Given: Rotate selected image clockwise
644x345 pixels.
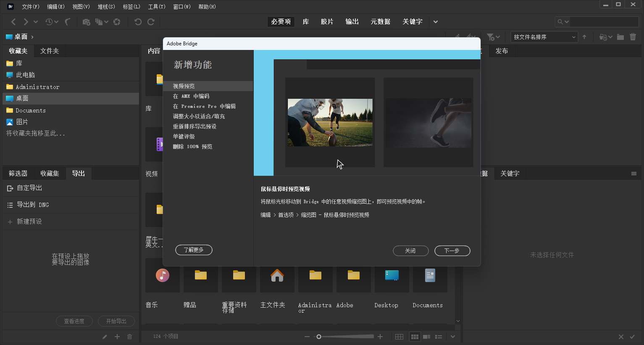Looking at the screenshot, I should (x=150, y=21).
